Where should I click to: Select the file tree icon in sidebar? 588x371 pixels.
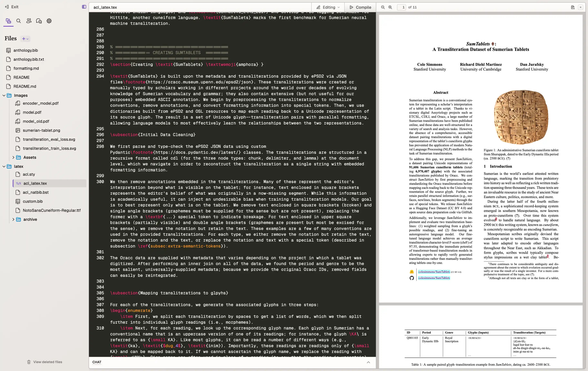point(8,21)
